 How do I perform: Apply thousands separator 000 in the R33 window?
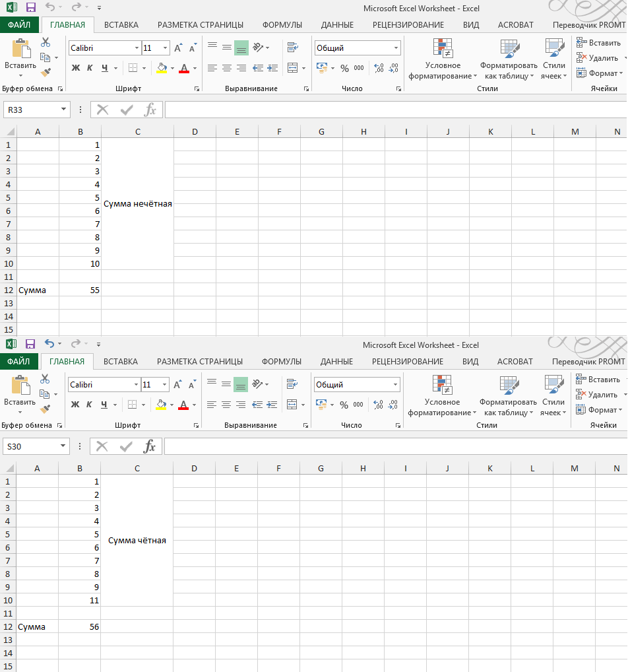(x=359, y=68)
